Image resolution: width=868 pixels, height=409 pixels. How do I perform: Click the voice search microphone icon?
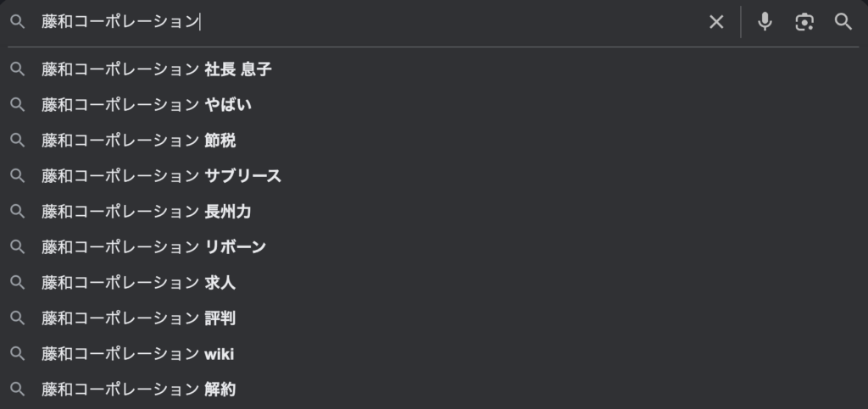pos(765,22)
